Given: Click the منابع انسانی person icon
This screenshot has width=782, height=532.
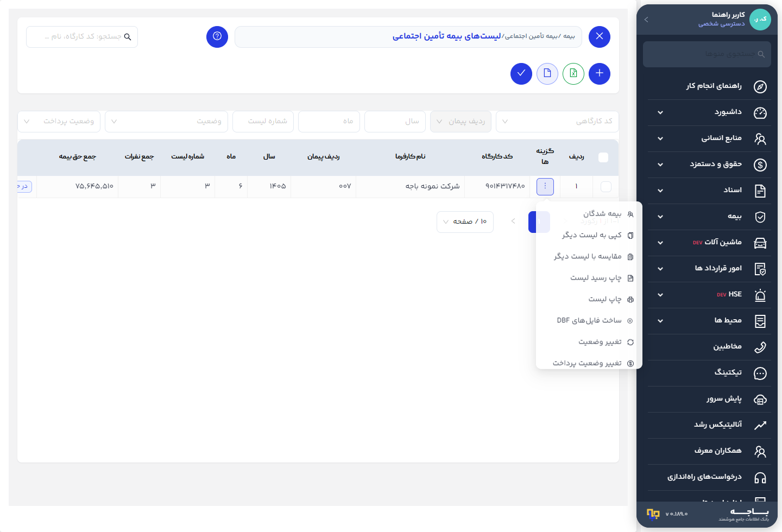Looking at the screenshot, I should pyautogui.click(x=760, y=138).
